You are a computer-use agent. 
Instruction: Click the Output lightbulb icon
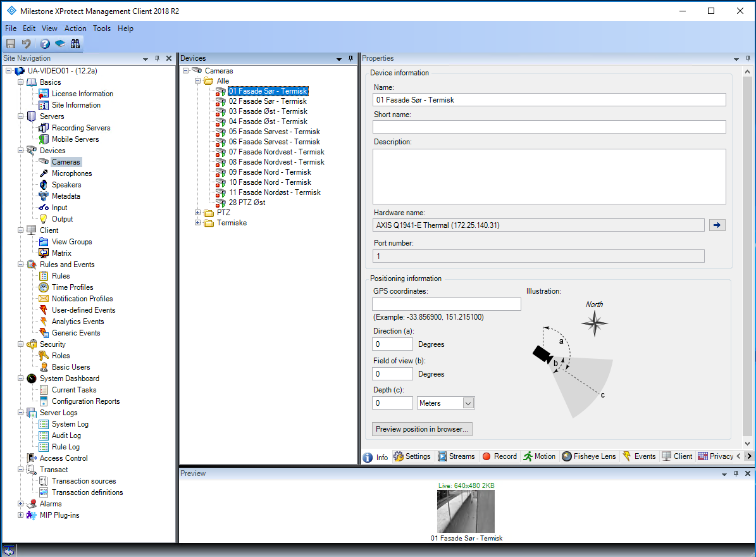(x=44, y=219)
